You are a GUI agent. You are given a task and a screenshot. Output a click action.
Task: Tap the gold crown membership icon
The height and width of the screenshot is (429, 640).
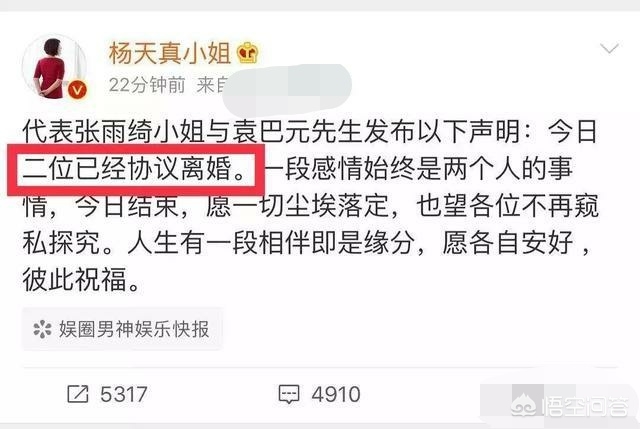[x=248, y=53]
